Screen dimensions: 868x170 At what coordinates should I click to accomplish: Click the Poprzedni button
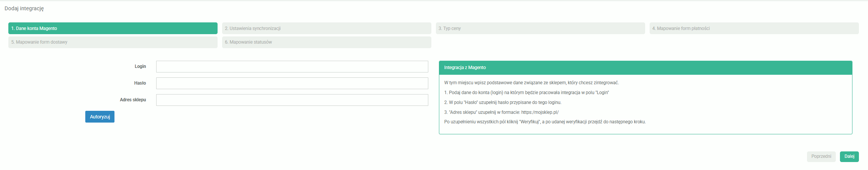(821, 157)
